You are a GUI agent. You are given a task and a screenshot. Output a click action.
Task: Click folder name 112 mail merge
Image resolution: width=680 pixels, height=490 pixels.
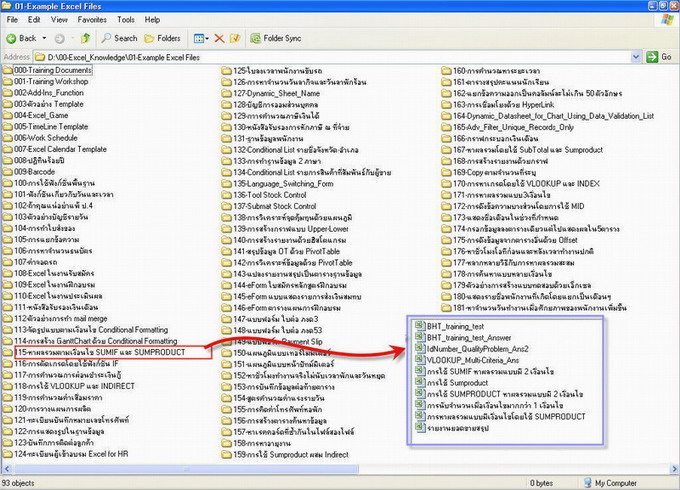click(60, 318)
